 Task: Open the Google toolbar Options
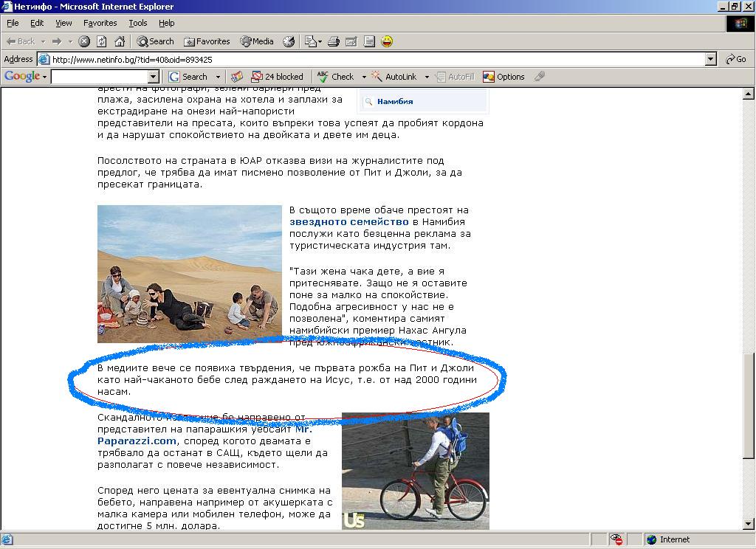coord(504,77)
